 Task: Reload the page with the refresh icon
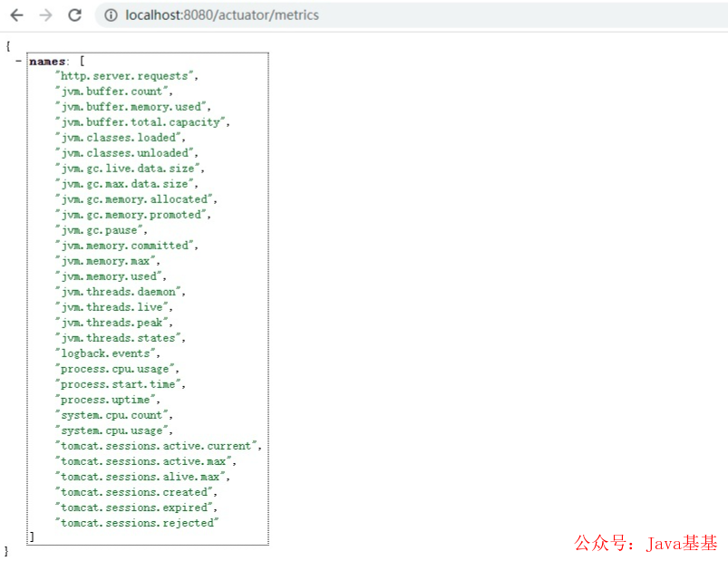click(74, 15)
